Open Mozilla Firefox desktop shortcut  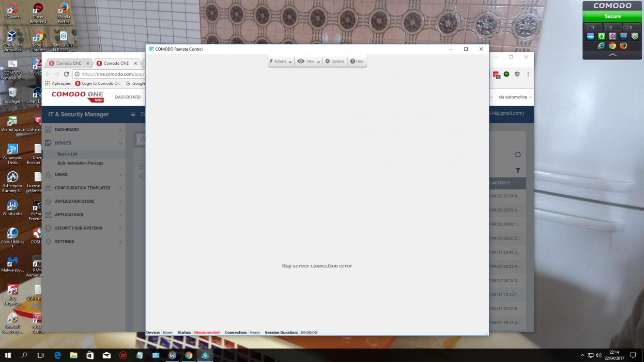click(63, 13)
